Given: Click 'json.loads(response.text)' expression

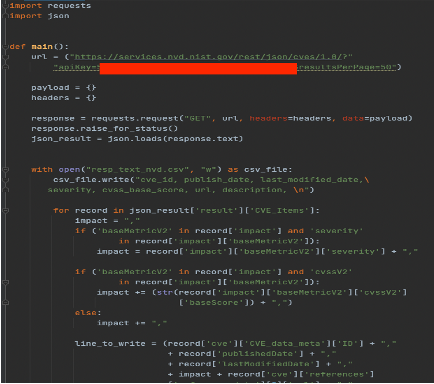Looking at the screenshot, I should pos(175,139).
